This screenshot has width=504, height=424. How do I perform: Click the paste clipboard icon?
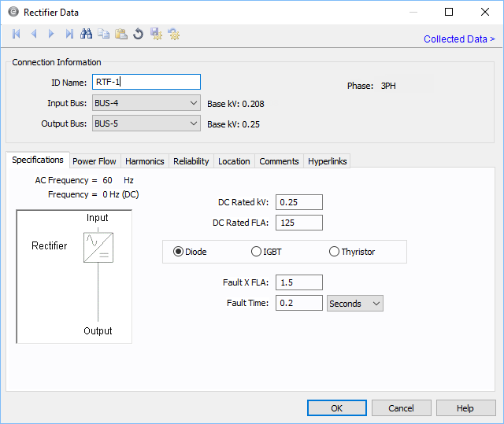[121, 34]
